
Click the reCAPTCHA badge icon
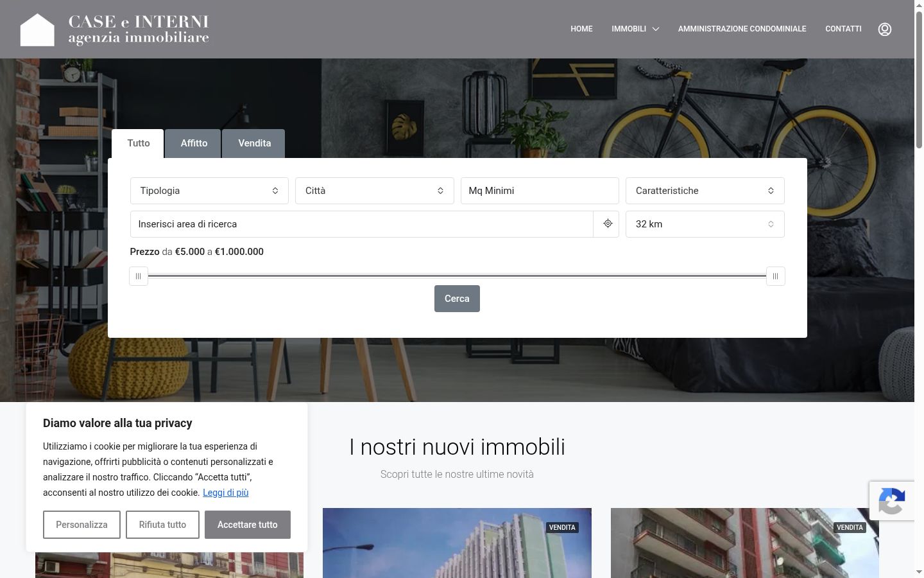pyautogui.click(x=892, y=501)
